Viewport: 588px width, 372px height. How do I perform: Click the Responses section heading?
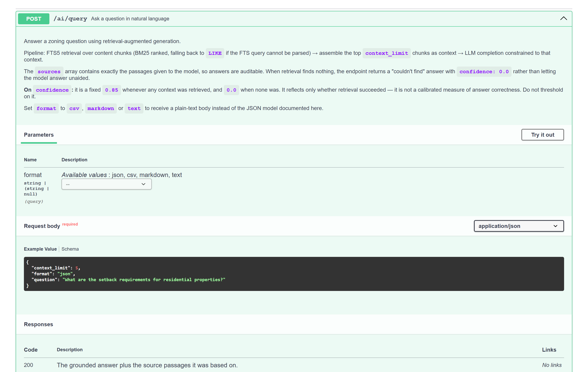(38, 324)
